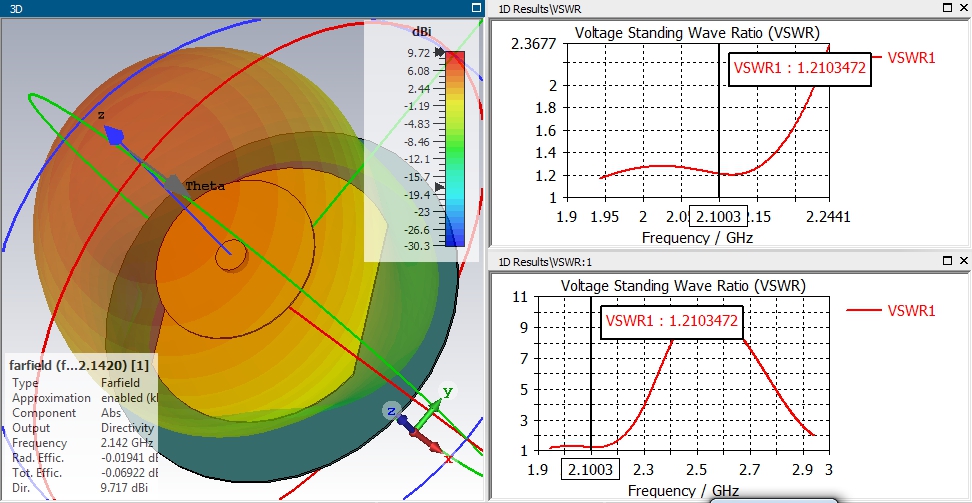The width and height of the screenshot is (972, 503).
Task: Click the red x-axis arrow of orientation triad
Action: pyautogui.click(x=426, y=440)
